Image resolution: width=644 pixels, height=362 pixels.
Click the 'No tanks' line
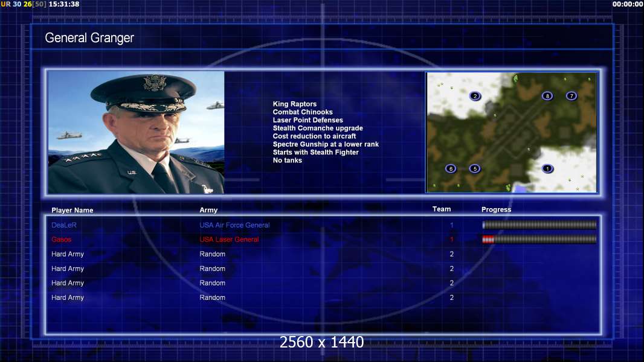[x=287, y=160]
